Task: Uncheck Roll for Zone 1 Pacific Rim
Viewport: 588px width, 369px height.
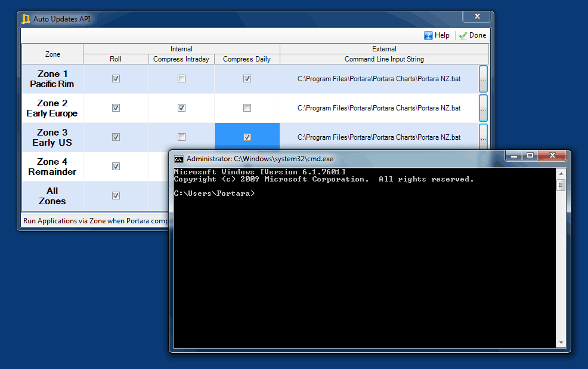Action: tap(116, 78)
